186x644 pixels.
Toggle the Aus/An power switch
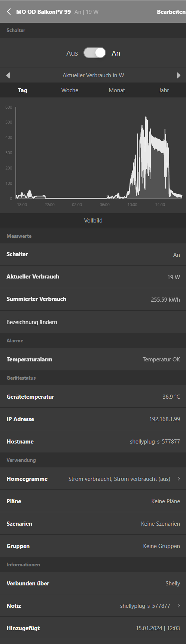point(95,53)
